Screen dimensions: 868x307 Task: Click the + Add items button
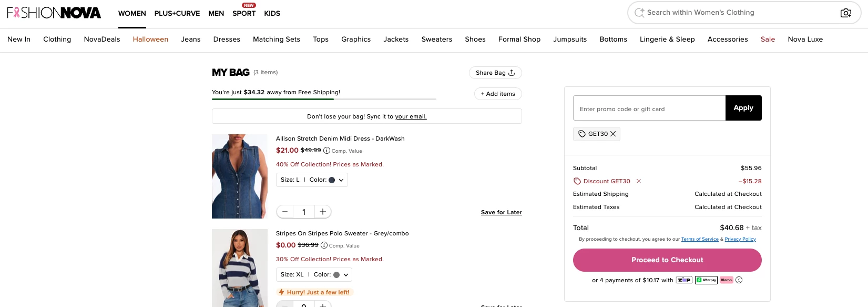click(498, 94)
